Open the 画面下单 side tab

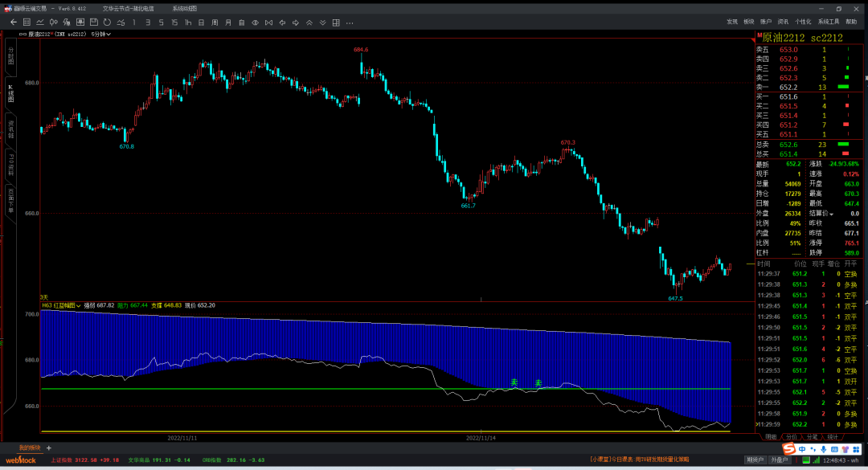pos(10,200)
